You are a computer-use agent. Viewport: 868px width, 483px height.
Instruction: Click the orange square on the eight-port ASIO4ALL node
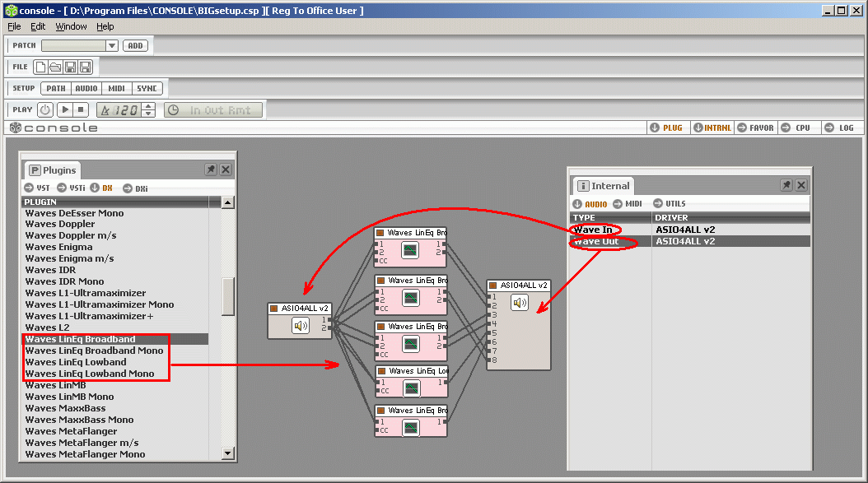point(492,286)
